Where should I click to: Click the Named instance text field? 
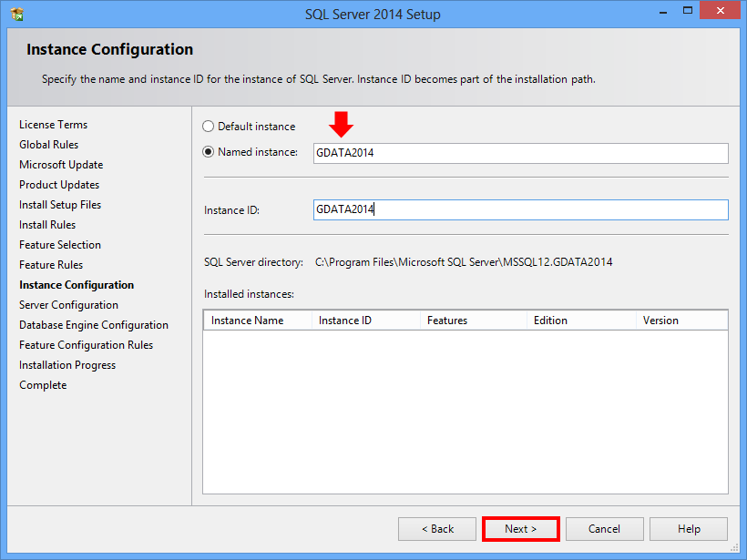[x=521, y=153]
